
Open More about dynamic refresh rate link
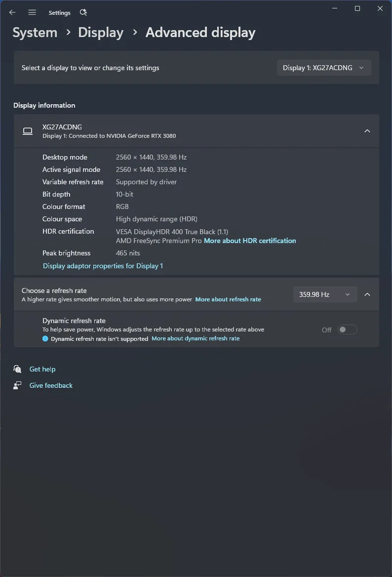196,338
